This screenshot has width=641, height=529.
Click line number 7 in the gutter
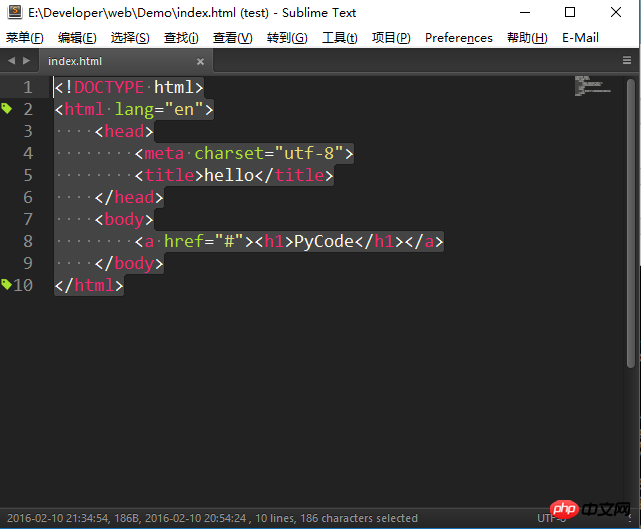[x=28, y=219]
